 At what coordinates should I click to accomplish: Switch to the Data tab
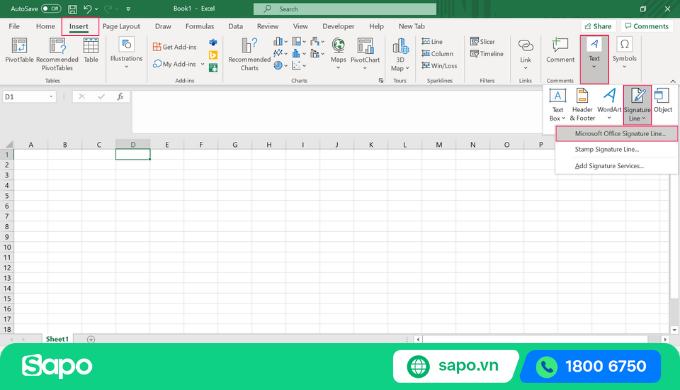coord(235,26)
